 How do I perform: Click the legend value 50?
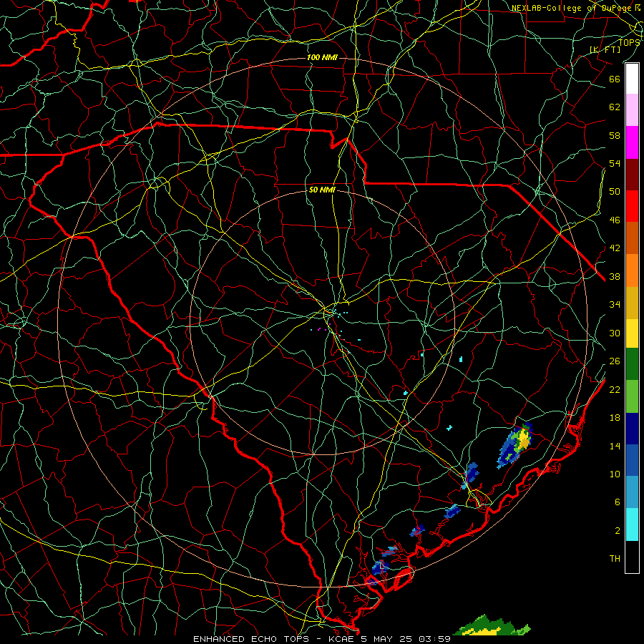pyautogui.click(x=615, y=192)
